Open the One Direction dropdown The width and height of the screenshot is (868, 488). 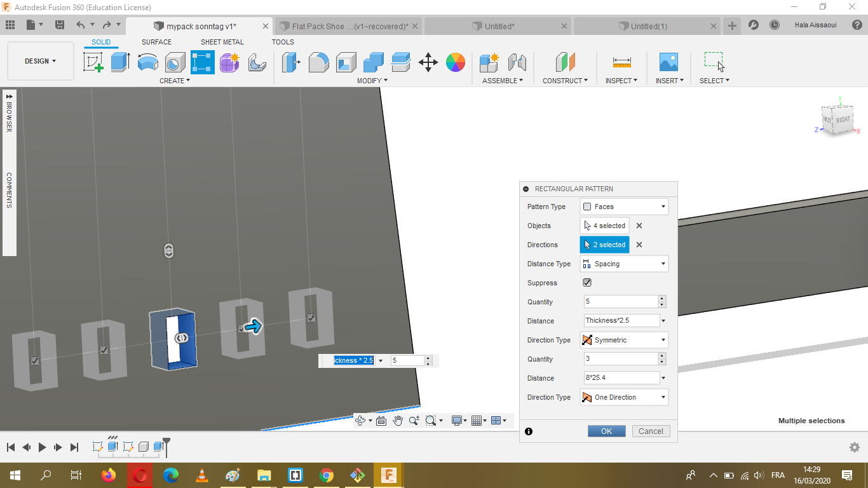[624, 397]
